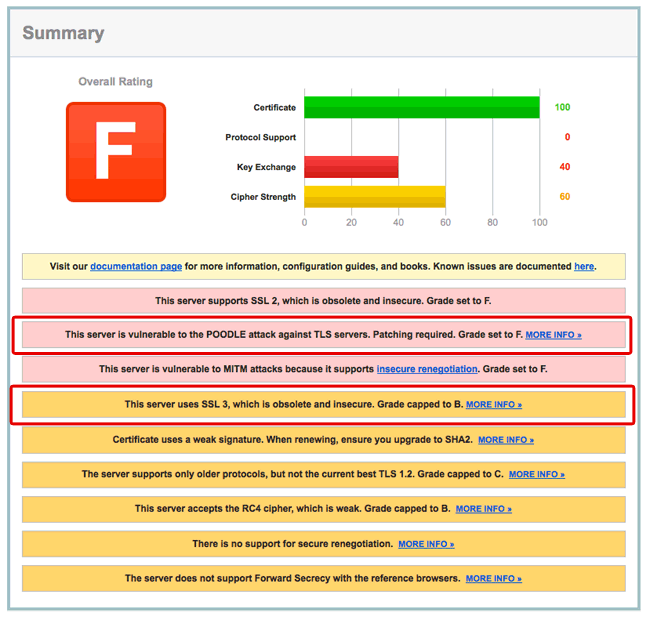Click the Overall Rating label
The width and height of the screenshot is (650, 627).
[116, 82]
